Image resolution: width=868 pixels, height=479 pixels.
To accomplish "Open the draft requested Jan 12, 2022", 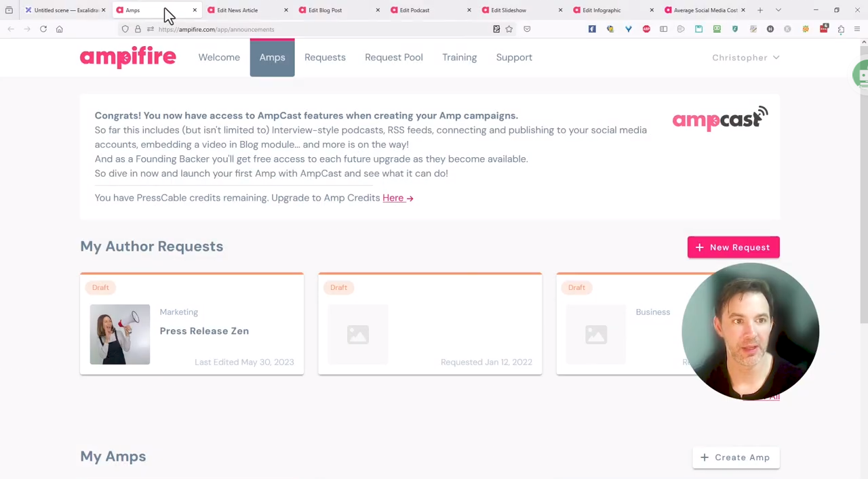I will coord(430,324).
